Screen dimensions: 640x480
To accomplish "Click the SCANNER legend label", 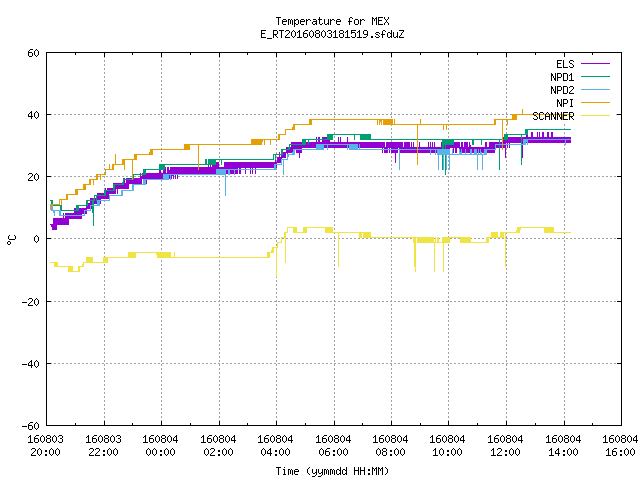I will 553,116.
